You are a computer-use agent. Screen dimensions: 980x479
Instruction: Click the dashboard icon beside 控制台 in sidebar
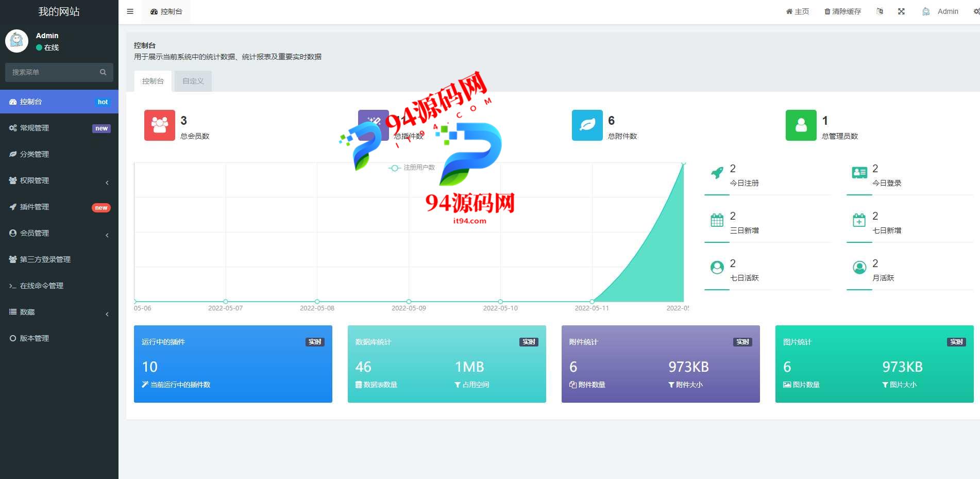13,102
